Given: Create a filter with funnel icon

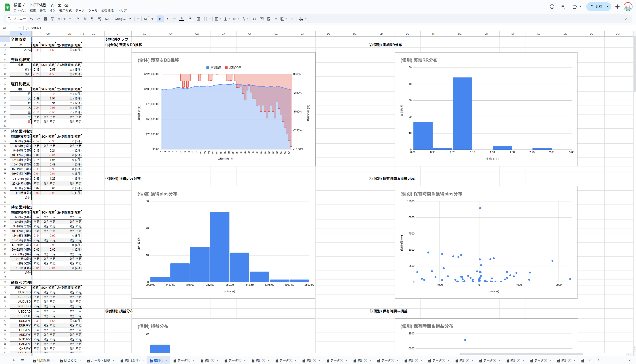Looking at the screenshot, I should click(276, 19).
